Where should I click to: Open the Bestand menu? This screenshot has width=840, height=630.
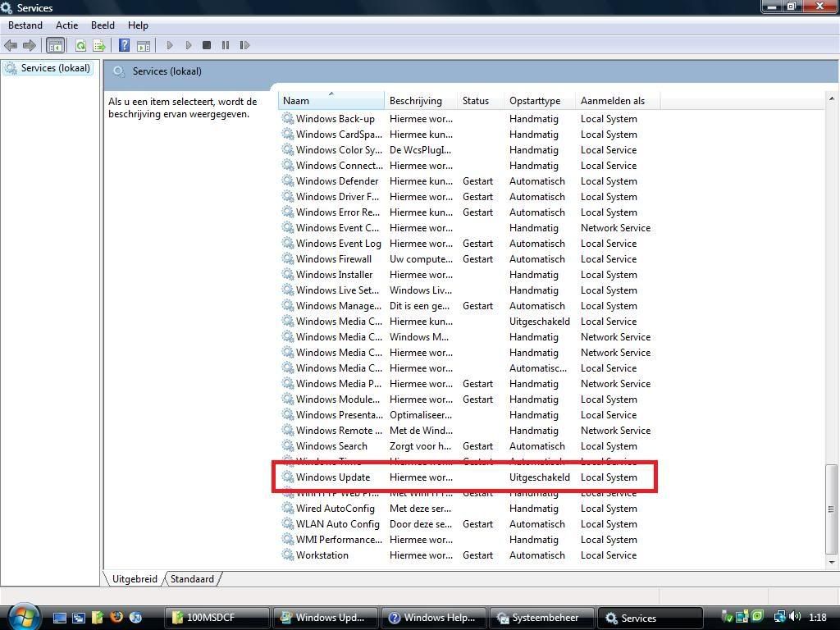[25, 25]
